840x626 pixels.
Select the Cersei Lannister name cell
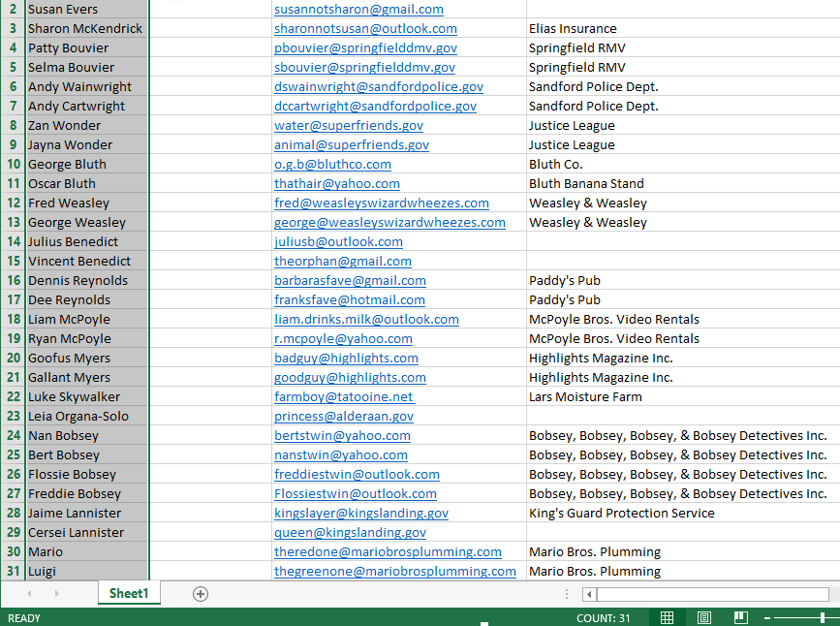87,532
